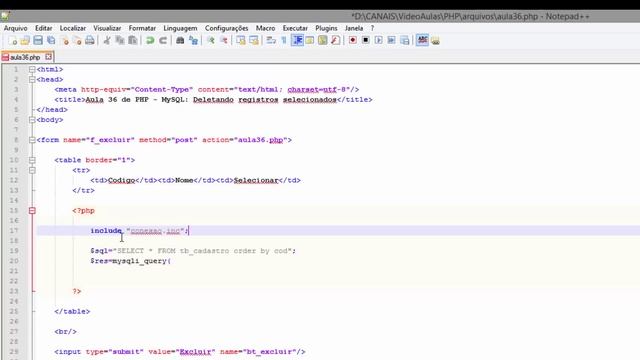Save the file with the floppy disk icon
This screenshot has width=640, height=360.
click(x=38, y=40)
